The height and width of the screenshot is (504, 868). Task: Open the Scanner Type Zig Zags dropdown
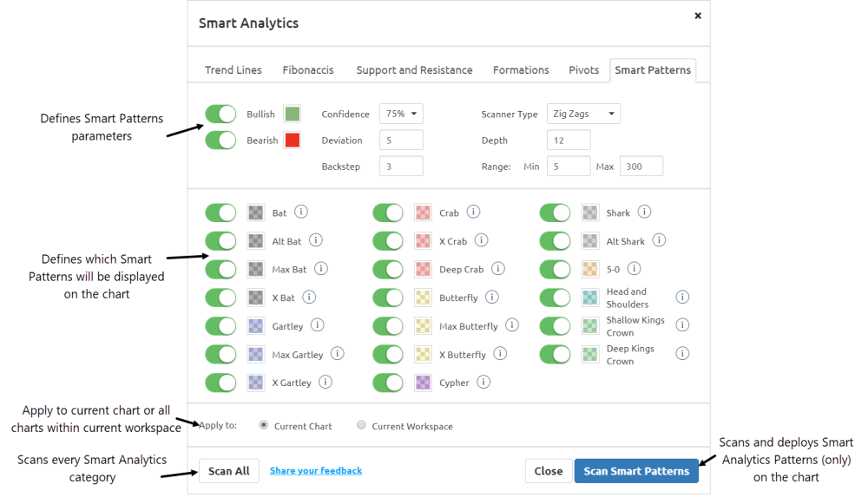583,114
